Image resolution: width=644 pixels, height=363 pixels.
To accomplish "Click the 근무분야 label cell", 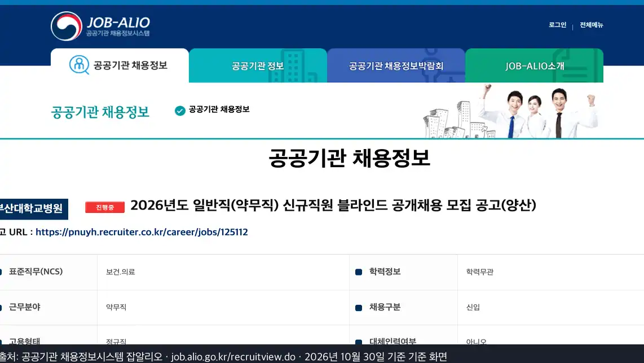I will (48, 308).
